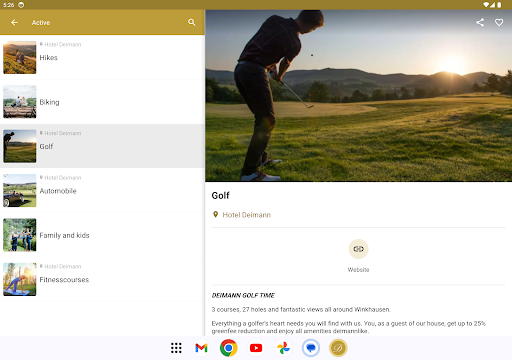Choose the Fitnesscourses entry
This screenshot has width=512, height=360.
tap(102, 279)
